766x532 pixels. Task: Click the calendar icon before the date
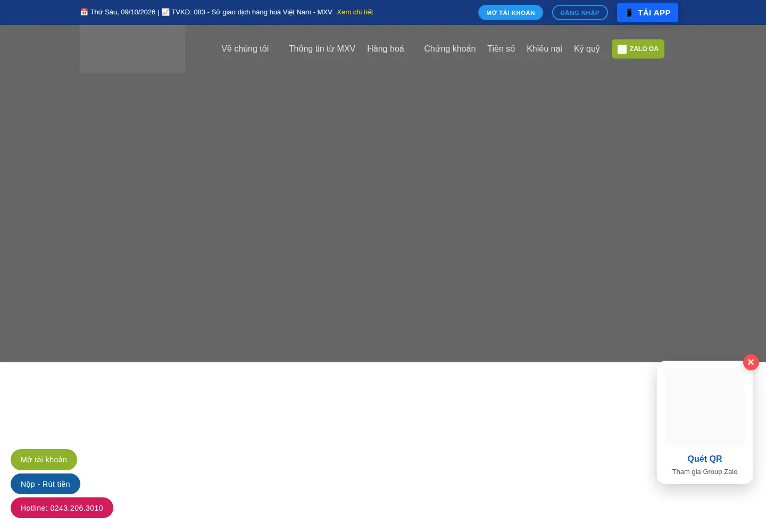tap(84, 12)
